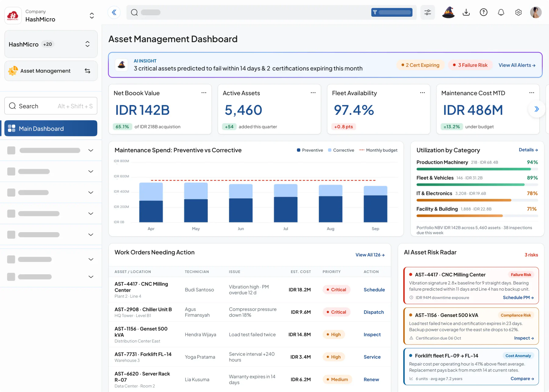
Task: Show next KPI cards with double arrow
Action: pyautogui.click(x=536, y=109)
